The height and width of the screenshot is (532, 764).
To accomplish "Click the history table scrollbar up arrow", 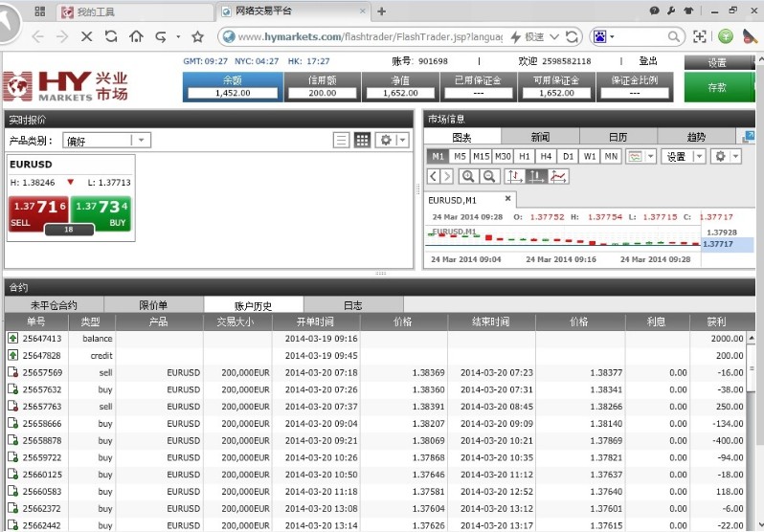I will 752,338.
